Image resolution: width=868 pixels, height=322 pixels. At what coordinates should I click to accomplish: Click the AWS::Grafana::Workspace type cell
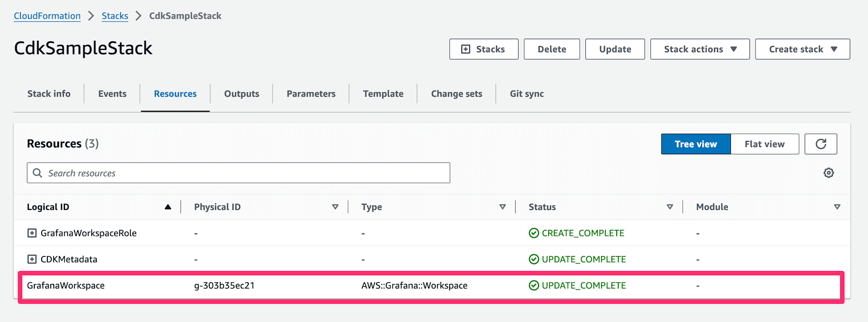click(414, 285)
